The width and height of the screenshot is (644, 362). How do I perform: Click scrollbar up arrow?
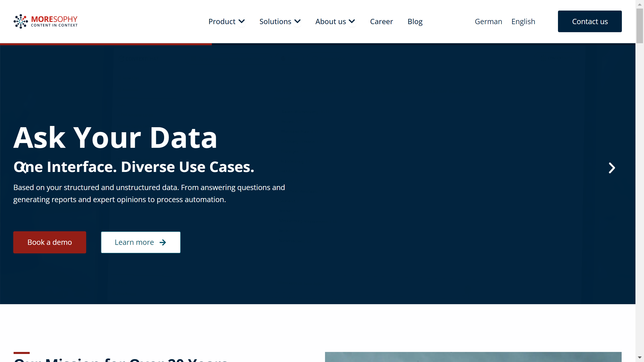click(x=639, y=4)
